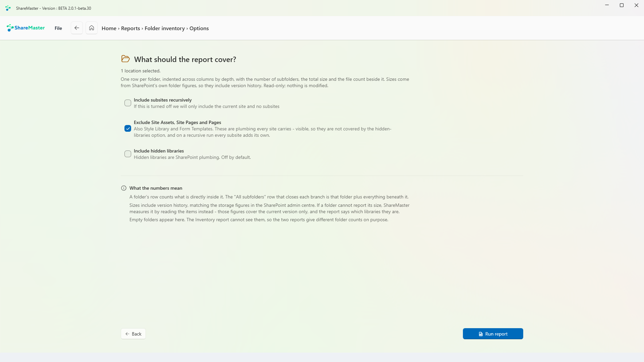Click the info icon beside What the numbers mean
644x362 pixels.
(124, 188)
